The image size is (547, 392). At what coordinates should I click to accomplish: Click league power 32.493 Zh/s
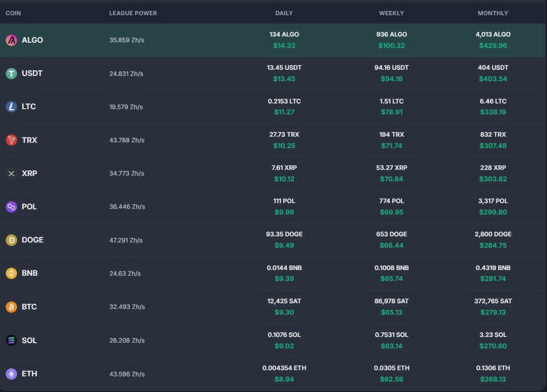(127, 307)
